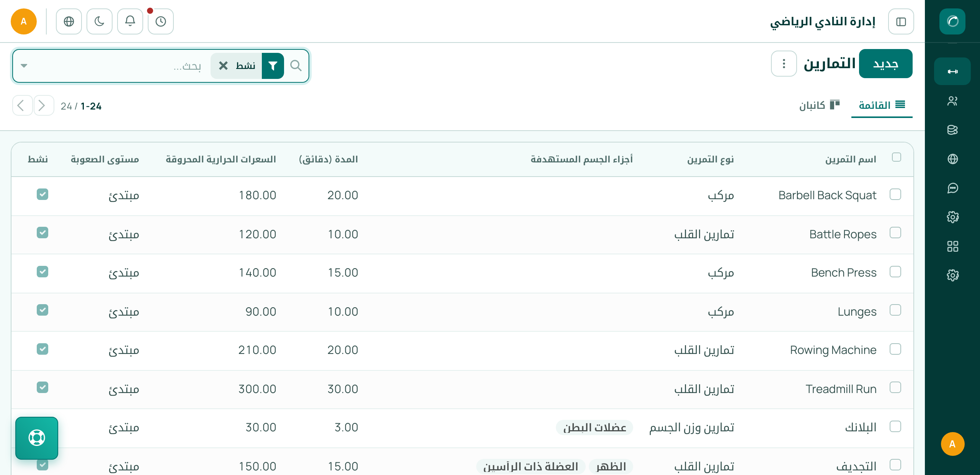Toggle dark mode moon icon

pos(100,21)
